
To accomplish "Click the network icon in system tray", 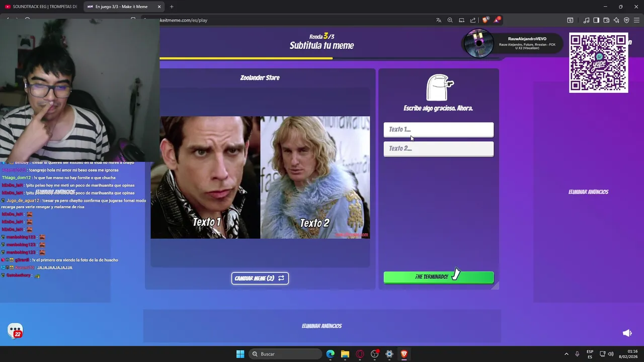I will (x=603, y=354).
